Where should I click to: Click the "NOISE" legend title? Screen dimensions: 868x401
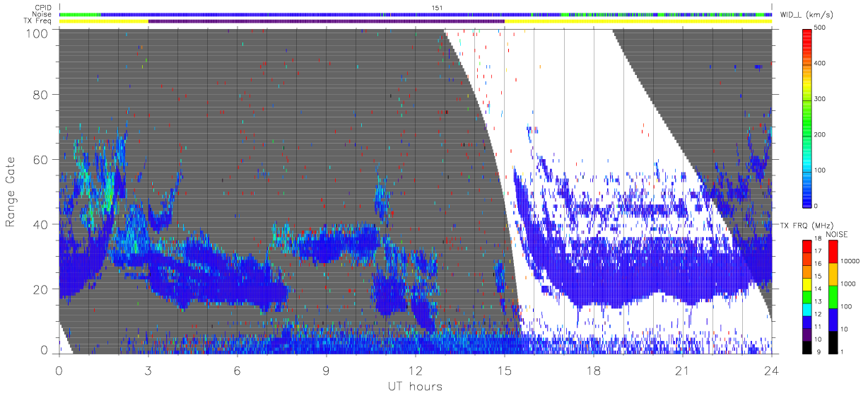click(x=838, y=234)
